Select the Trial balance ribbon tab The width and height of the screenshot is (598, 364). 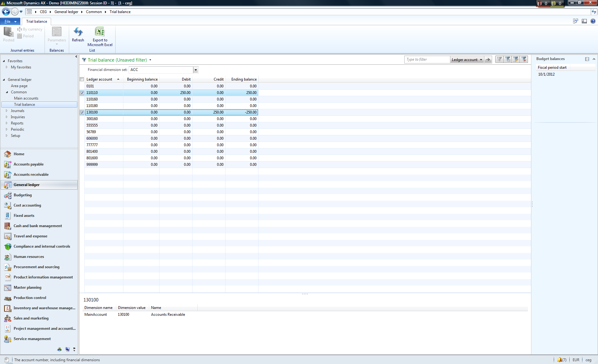click(36, 21)
